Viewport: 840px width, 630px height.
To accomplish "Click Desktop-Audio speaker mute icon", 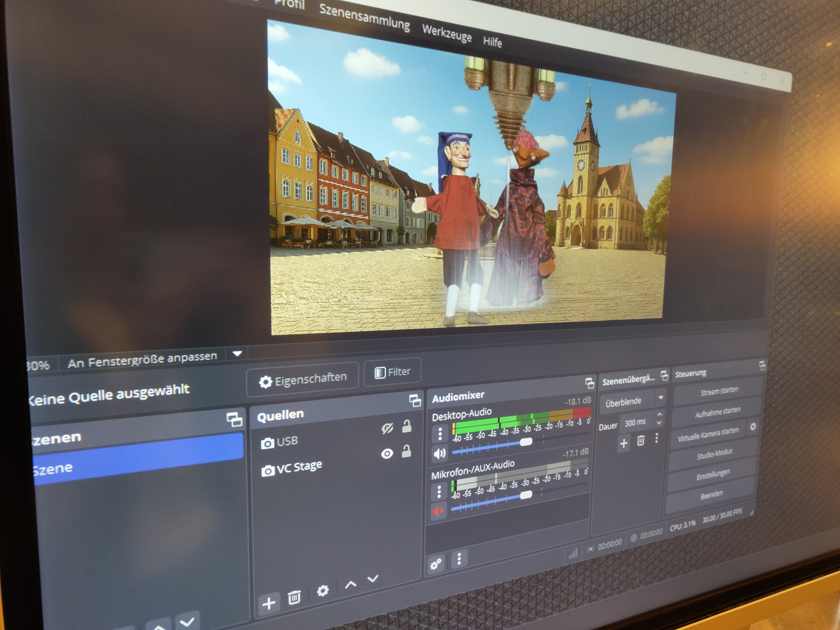I will [x=440, y=453].
